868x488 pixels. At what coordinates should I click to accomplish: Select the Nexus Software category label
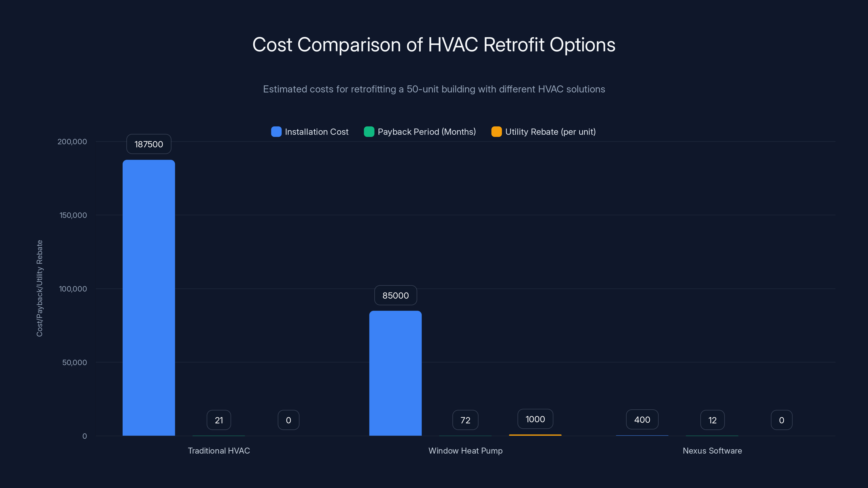(x=712, y=451)
